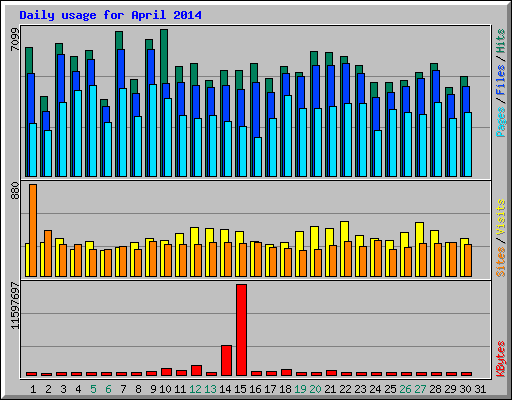
Task: Click day label 30 on the x-axis
Action: pos(465,389)
